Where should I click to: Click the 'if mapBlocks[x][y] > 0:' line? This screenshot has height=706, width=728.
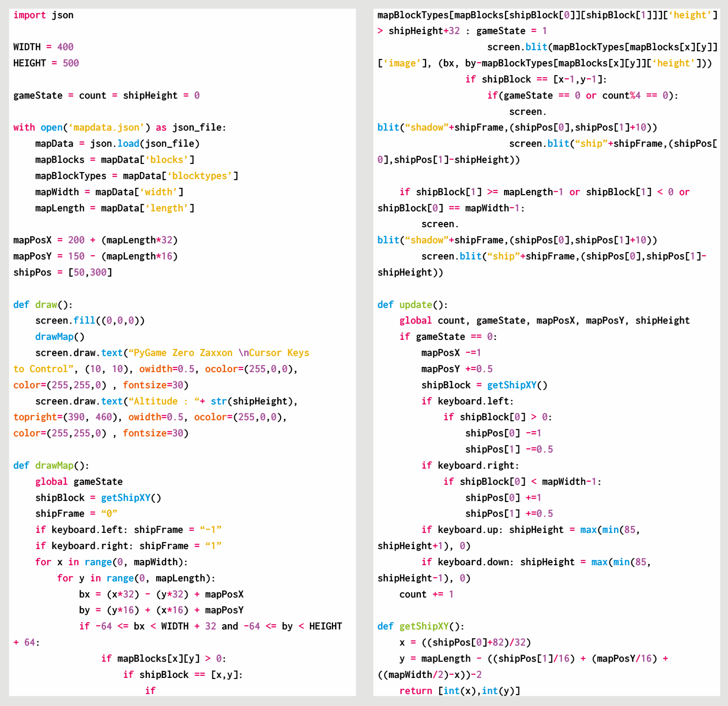point(164,659)
